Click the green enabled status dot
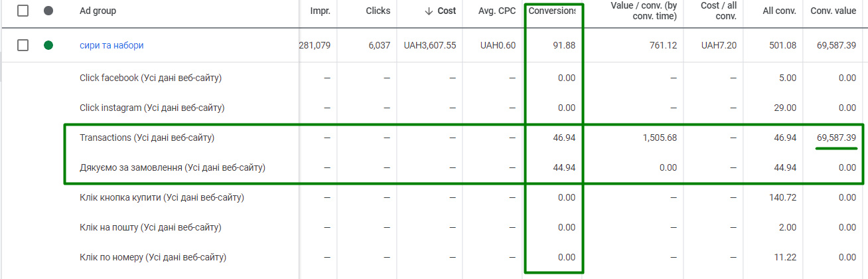The image size is (868, 279). [48, 46]
